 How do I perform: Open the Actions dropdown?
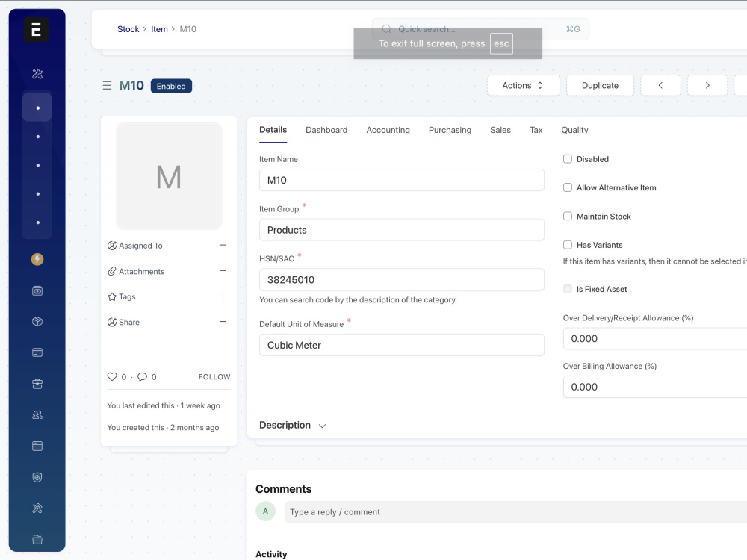[x=523, y=85]
